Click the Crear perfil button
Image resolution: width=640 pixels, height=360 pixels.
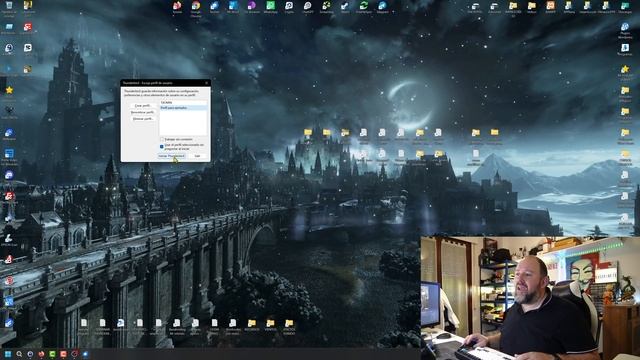[142, 105]
